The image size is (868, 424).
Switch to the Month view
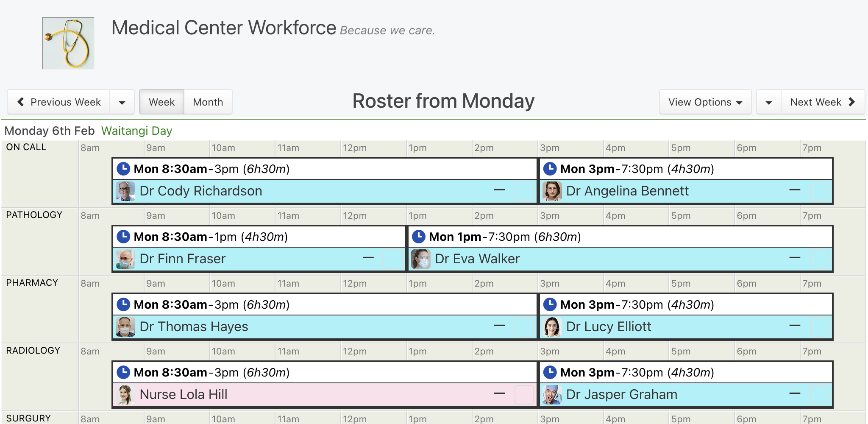point(208,102)
